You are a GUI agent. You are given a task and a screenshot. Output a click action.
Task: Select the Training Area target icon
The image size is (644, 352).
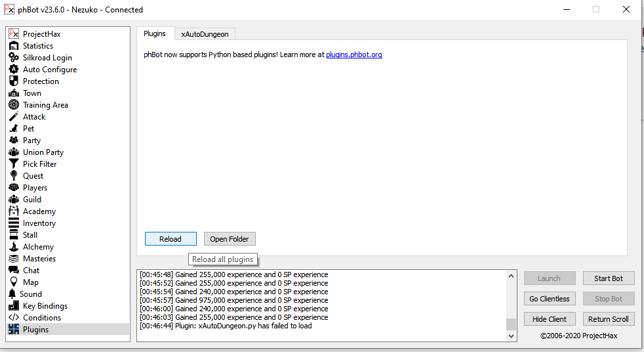(x=13, y=105)
